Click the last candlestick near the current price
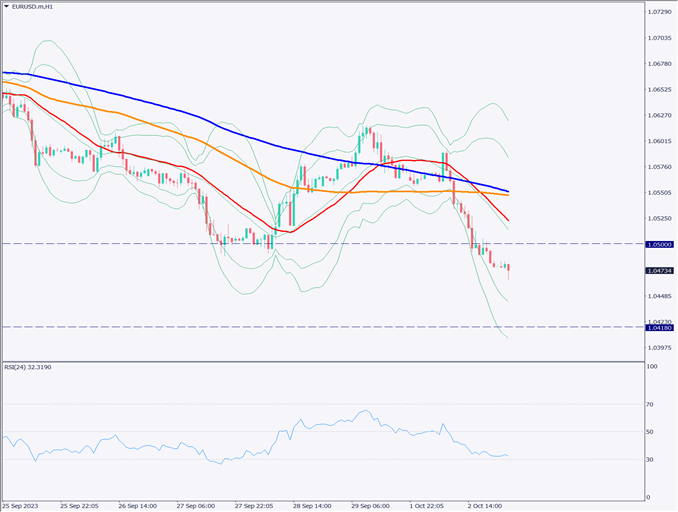The width and height of the screenshot is (678, 512). [x=508, y=268]
